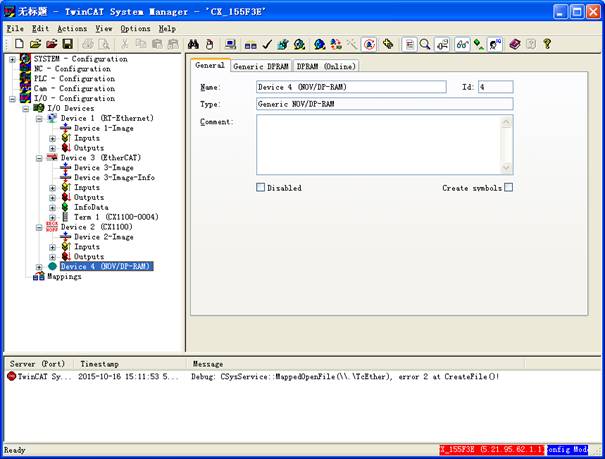Click the Comment box scrollbar down arrow
605x459 pixels.
click(x=507, y=168)
